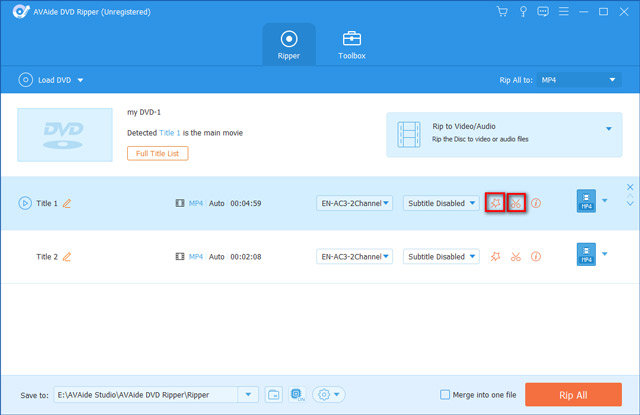Show media info for Title 2
Image resolution: width=640 pixels, height=415 pixels.
[536, 256]
